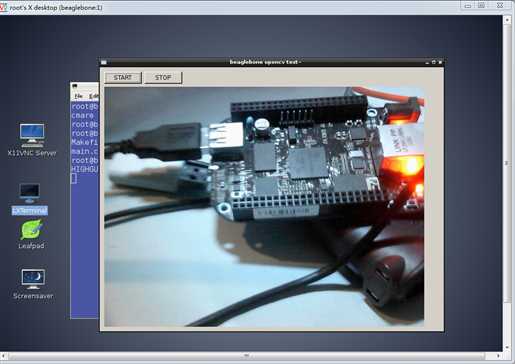Screen dimensions: 515x364
Task: Minimize the beaglebone opencv test window
Action: 427,62
